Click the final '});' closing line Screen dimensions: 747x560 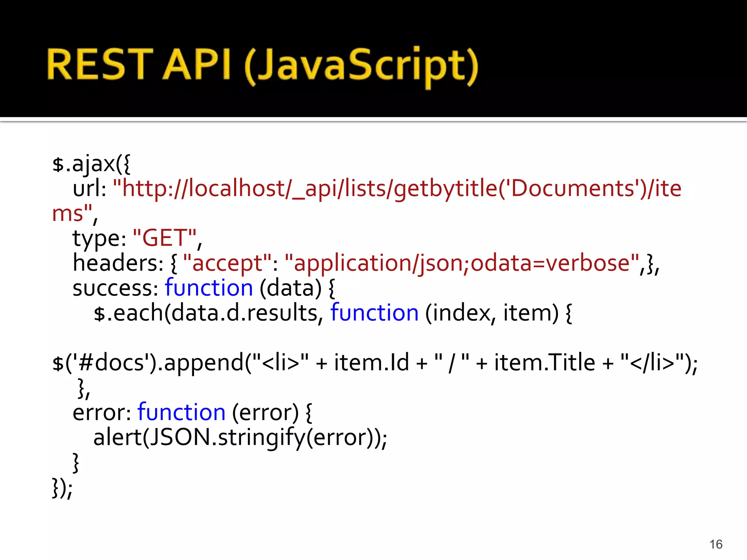tap(62, 487)
